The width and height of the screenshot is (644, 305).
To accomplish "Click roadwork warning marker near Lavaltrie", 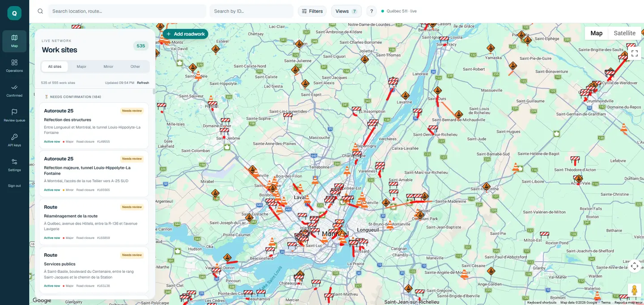I will (x=405, y=96).
